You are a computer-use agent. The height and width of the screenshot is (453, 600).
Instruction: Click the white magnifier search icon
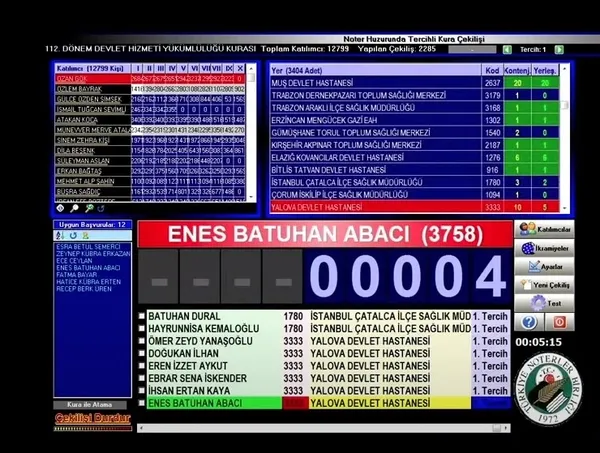[x=74, y=208]
